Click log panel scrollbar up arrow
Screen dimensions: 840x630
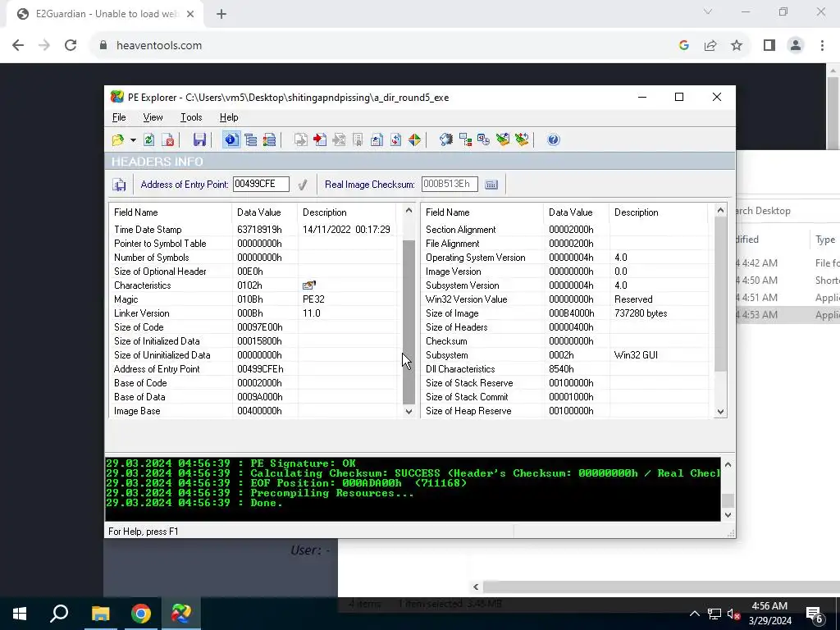tap(728, 464)
